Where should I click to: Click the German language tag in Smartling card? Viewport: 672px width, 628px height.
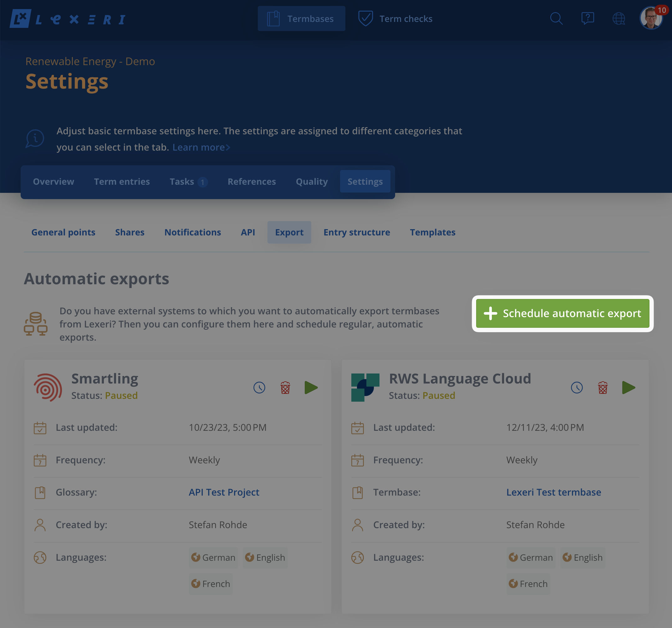click(x=213, y=558)
